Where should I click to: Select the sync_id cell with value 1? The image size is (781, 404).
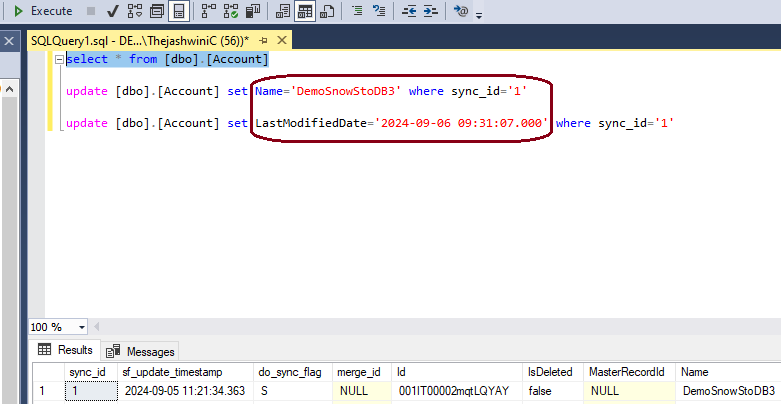[x=92, y=391]
